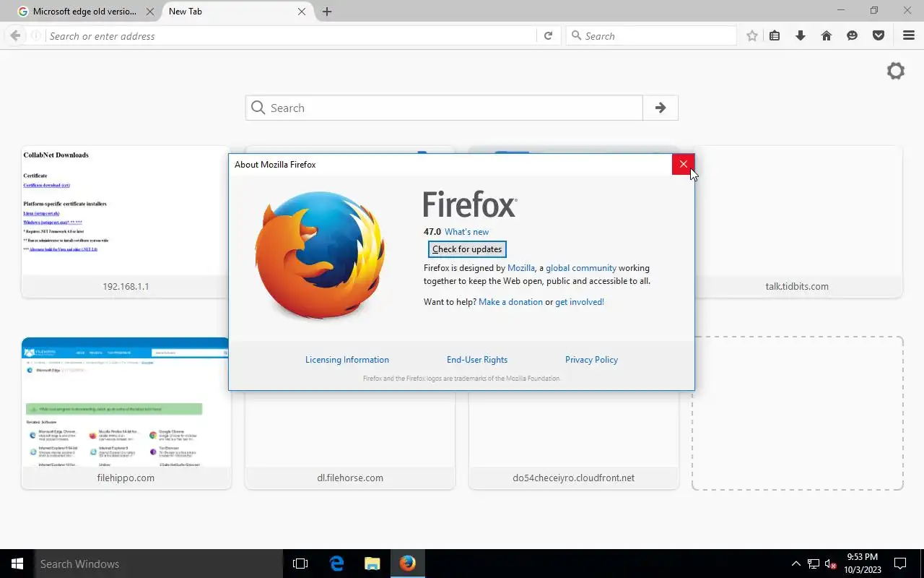The width and height of the screenshot is (924, 578).
Task: Show your bookmarks list icon
Action: tap(775, 35)
